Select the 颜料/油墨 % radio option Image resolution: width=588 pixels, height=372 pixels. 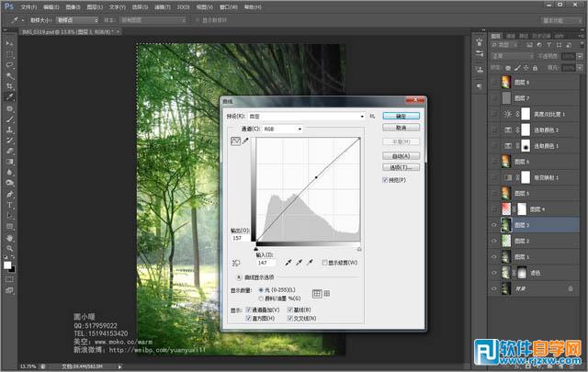pos(261,299)
